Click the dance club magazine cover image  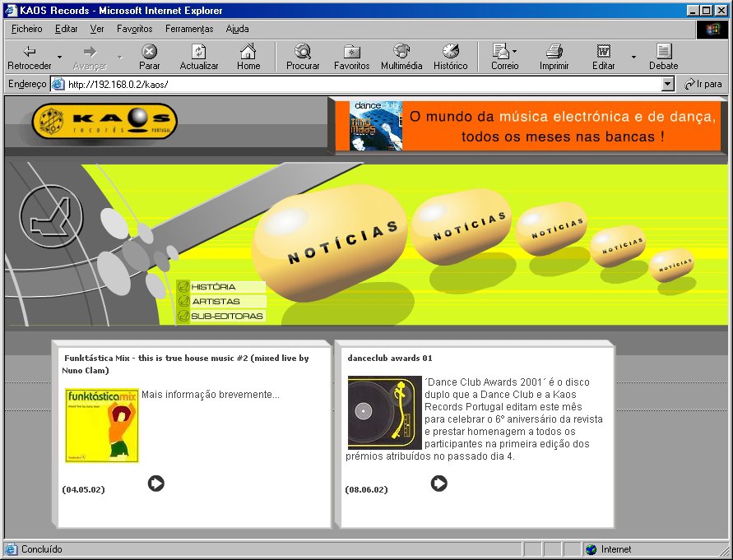coord(376,126)
